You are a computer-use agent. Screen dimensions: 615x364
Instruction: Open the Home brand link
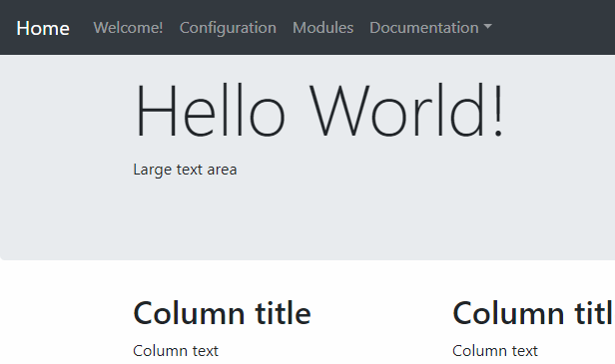[43, 28]
